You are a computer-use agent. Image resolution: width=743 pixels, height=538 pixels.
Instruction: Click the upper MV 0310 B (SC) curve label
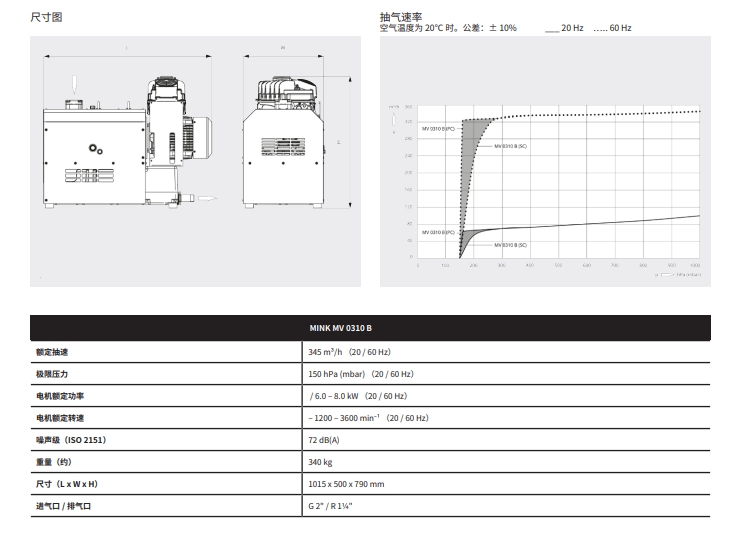(x=510, y=146)
